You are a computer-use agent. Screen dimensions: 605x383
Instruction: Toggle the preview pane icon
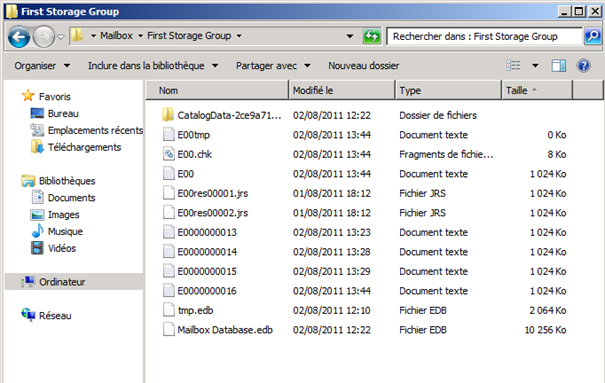point(558,66)
